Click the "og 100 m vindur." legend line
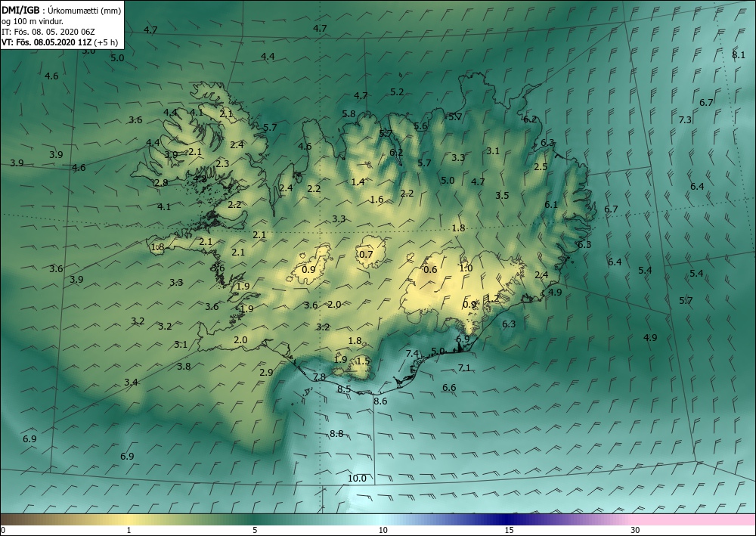Screen dimensions: 756x536 [33, 20]
